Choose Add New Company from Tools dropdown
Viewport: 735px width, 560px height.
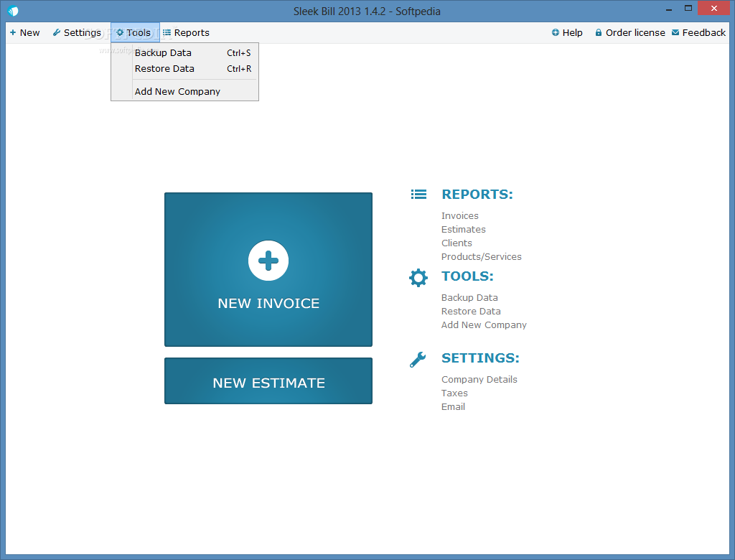(x=184, y=91)
